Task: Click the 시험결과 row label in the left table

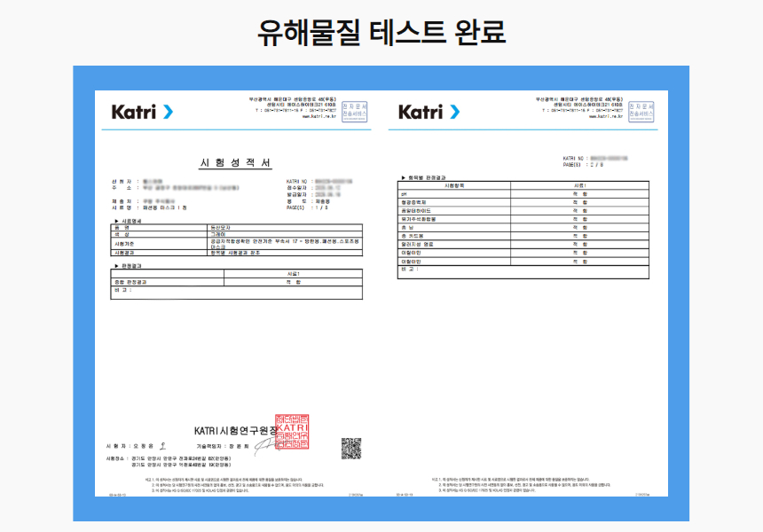Action: 124,253
